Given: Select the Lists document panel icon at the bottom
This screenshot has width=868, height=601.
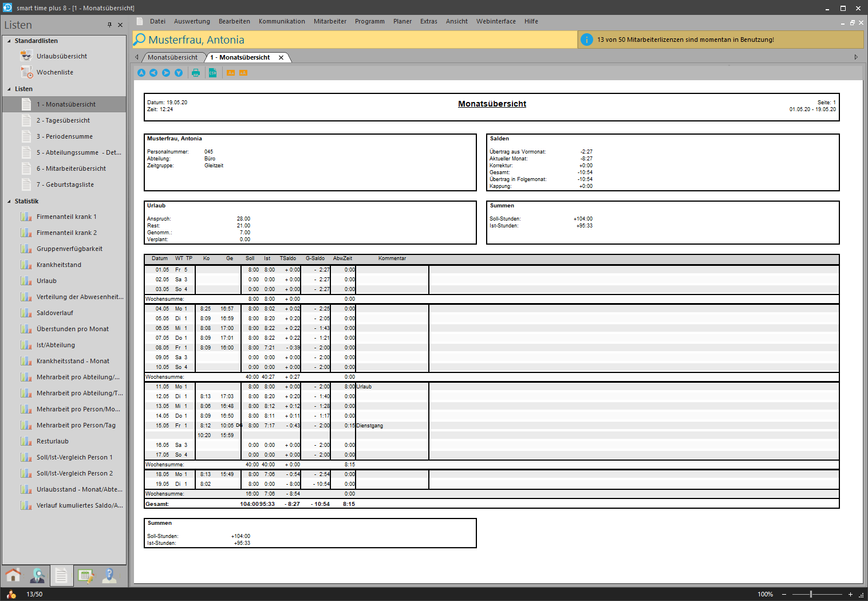Looking at the screenshot, I should pos(62,575).
